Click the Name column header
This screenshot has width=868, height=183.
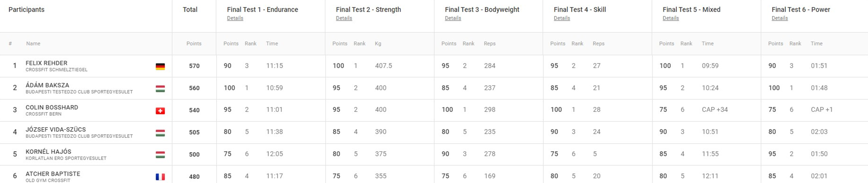[x=33, y=43]
